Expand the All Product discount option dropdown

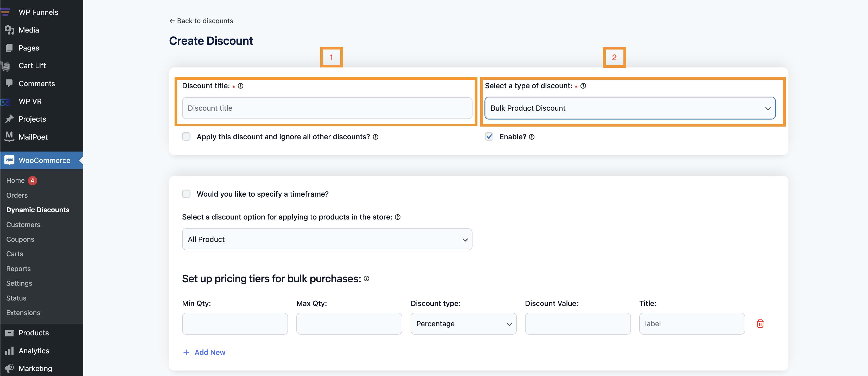[327, 239]
